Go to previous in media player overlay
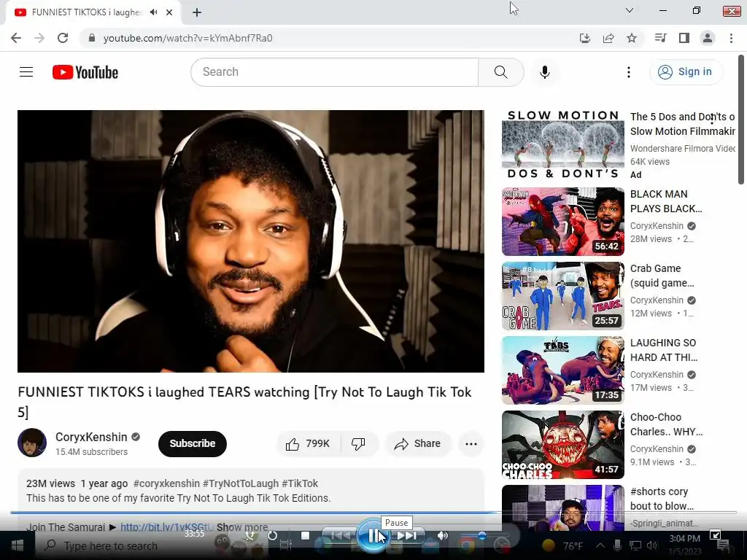The image size is (747, 560). (x=340, y=536)
